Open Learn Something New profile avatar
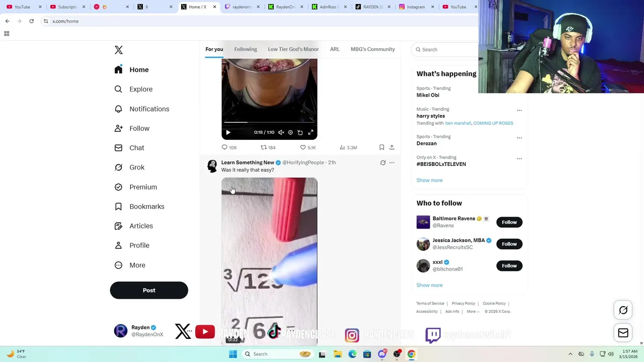Viewport: 644px width, 362px height. [212, 166]
